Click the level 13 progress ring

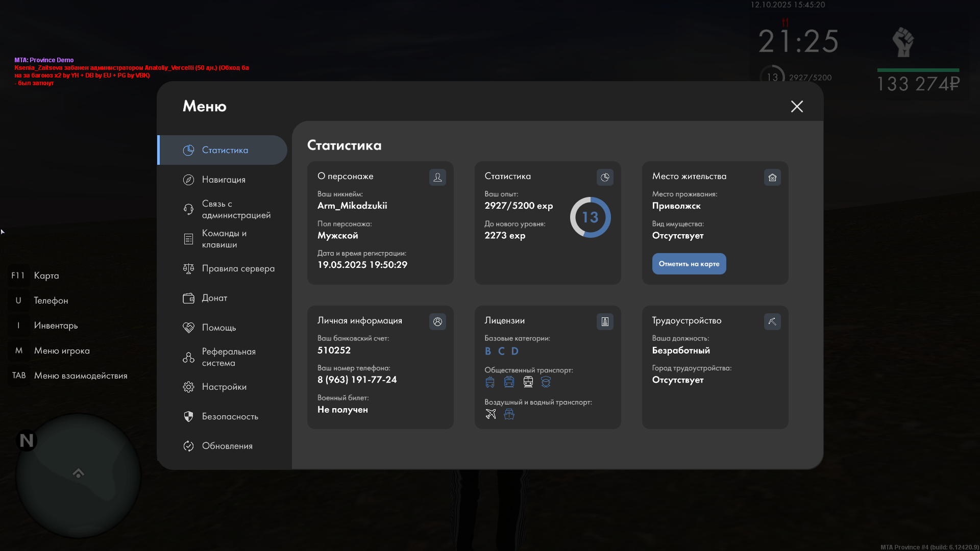point(590,217)
